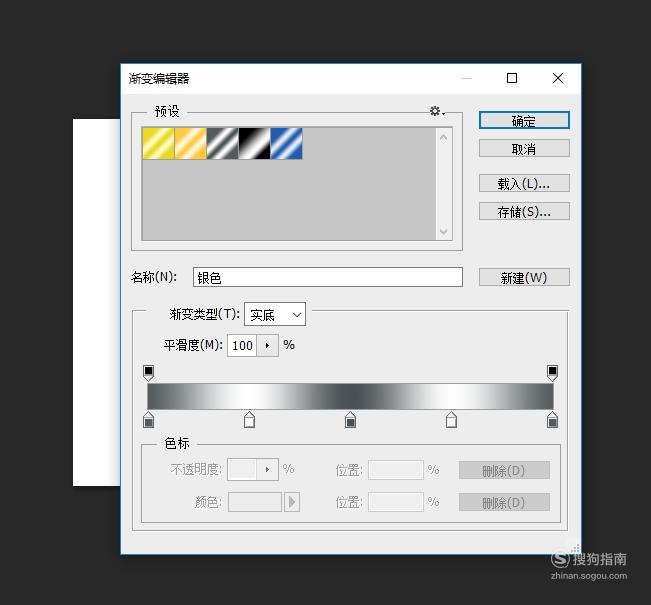Click the 载入(L)... button

point(524,183)
